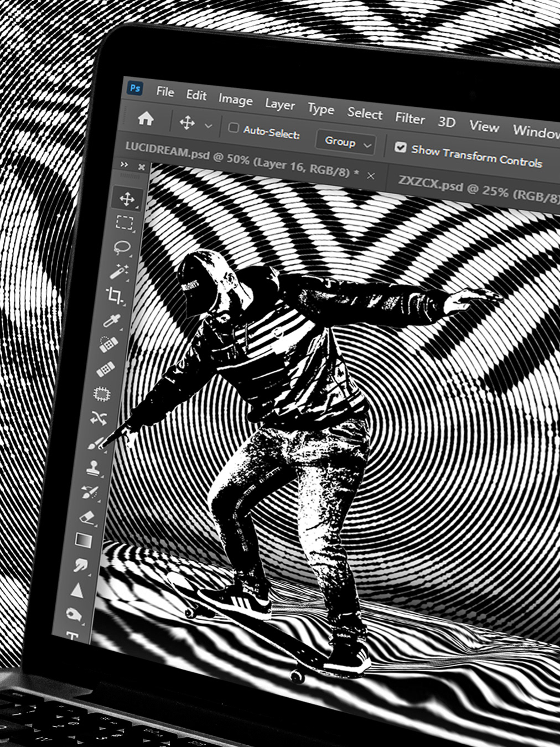Select the Magic Wand tool
560x747 pixels.
pyautogui.click(x=118, y=271)
